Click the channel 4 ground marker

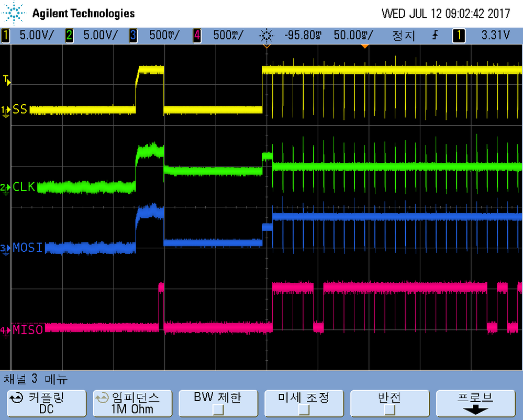[x=5, y=332]
